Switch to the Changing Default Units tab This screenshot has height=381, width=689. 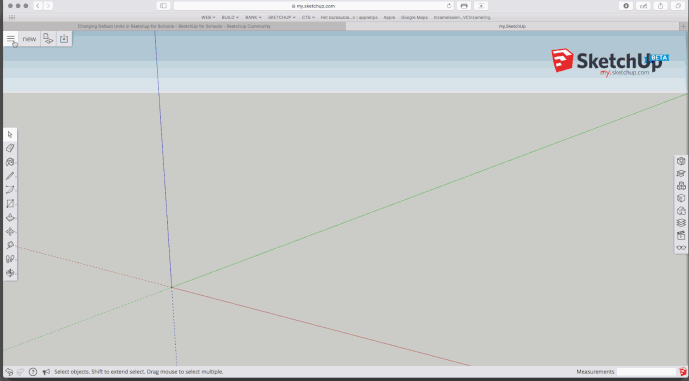click(174, 26)
